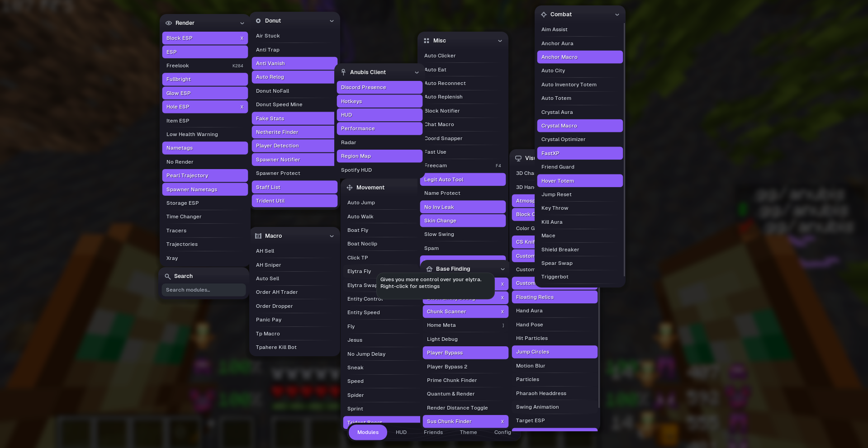Click the Macro panel icon

click(x=258, y=236)
